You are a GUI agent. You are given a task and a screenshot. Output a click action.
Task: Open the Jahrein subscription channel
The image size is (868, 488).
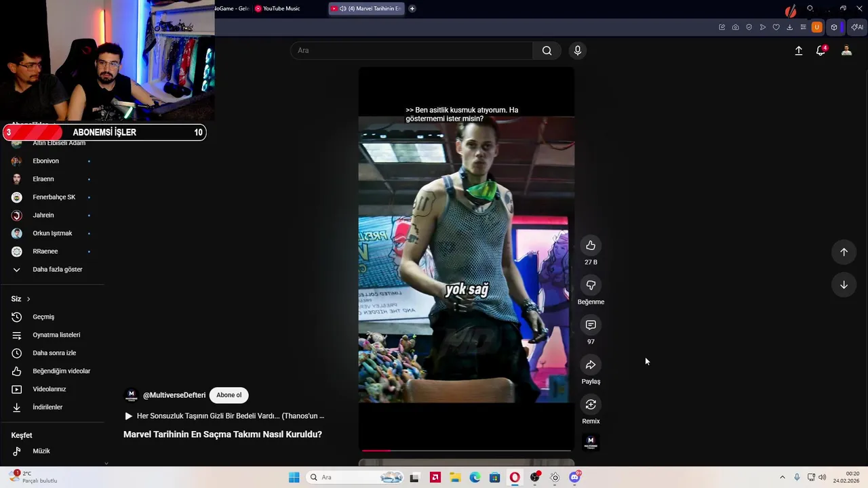[43, 215]
